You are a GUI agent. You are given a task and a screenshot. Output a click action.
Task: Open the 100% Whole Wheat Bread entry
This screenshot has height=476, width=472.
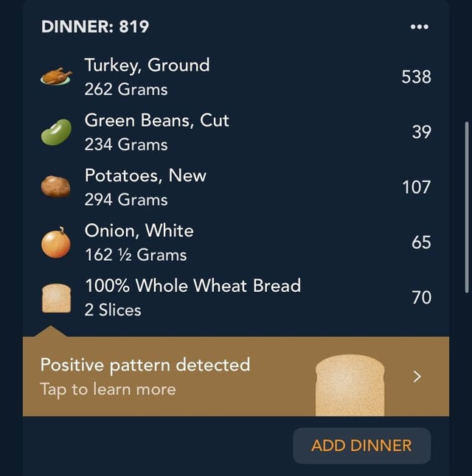tap(236, 298)
